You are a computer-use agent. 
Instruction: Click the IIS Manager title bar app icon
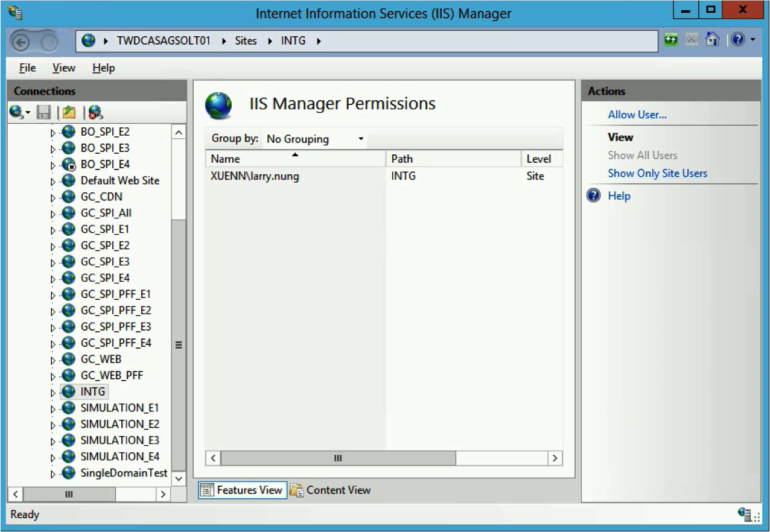point(16,12)
